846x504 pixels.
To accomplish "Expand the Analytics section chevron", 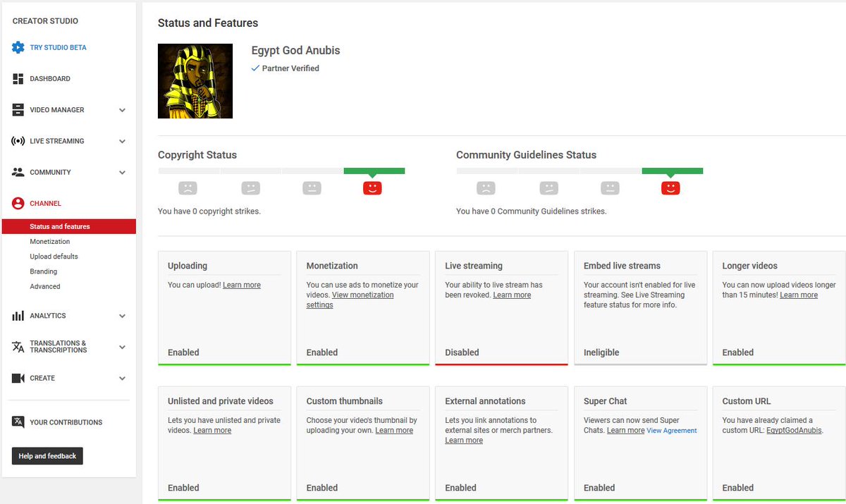I will [x=122, y=316].
